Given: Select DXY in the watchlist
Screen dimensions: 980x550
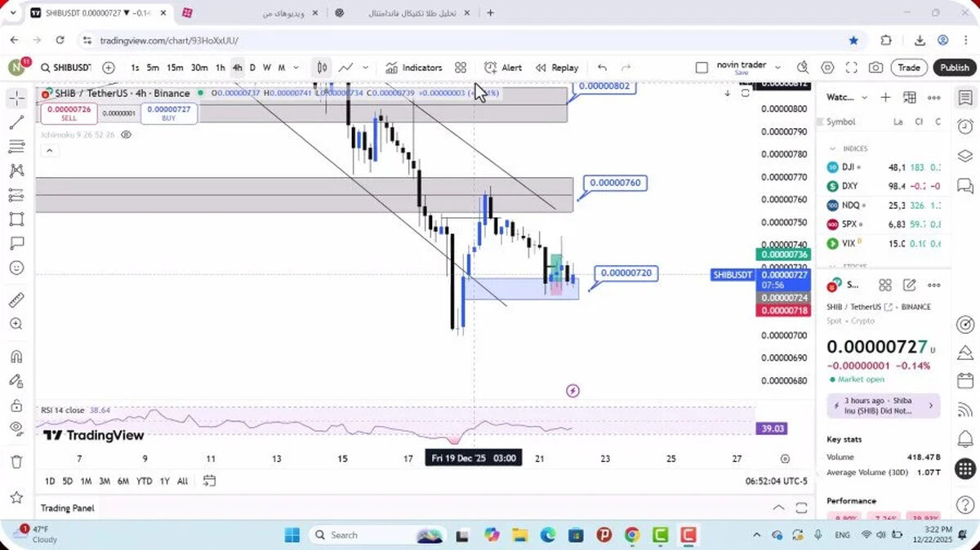Looking at the screenshot, I should click(x=884, y=186).
